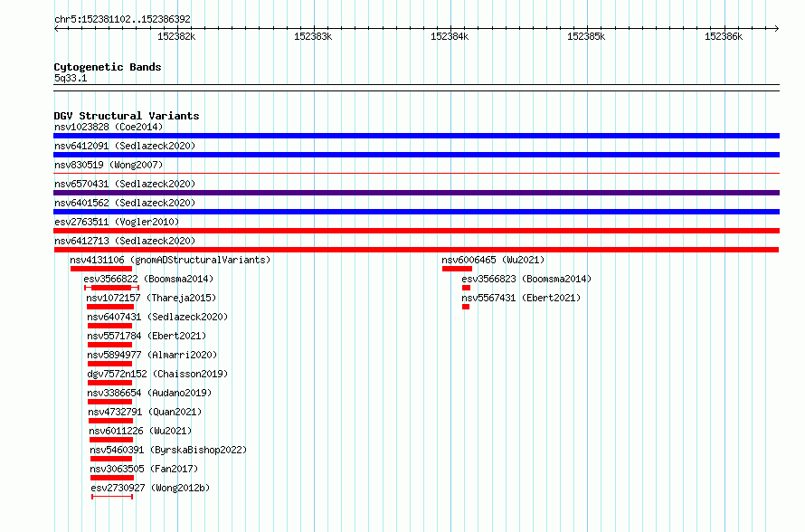
Task: Select the blue bar under nsv1023828
Action: (416, 136)
